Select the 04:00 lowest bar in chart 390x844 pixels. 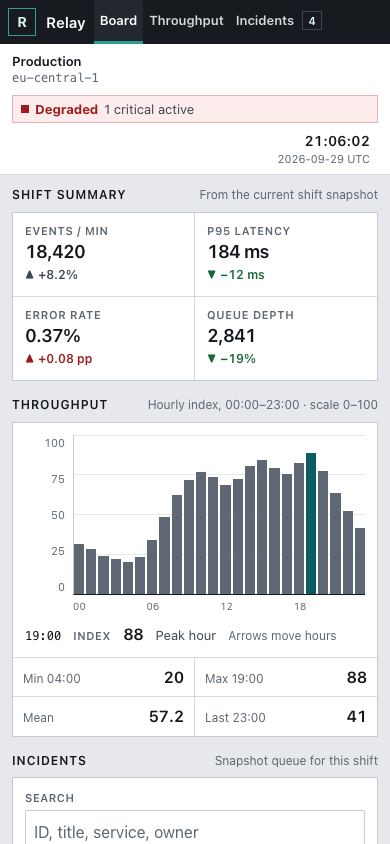click(x=127, y=578)
